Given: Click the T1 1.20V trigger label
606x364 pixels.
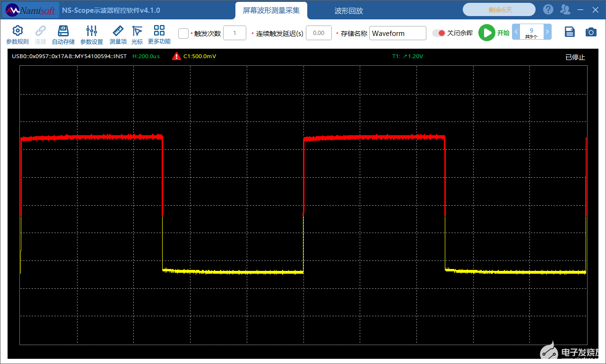Looking at the screenshot, I should (407, 56).
